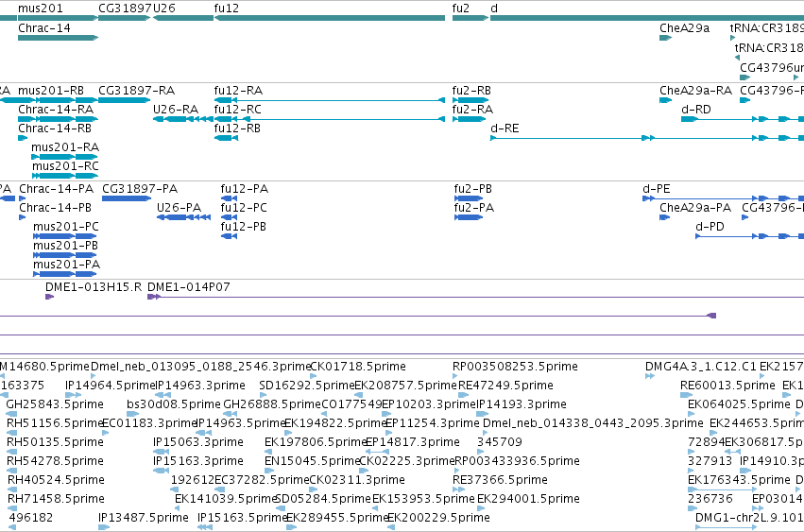
Task: Select the RE37366.5prime EST label
Action: (500, 481)
